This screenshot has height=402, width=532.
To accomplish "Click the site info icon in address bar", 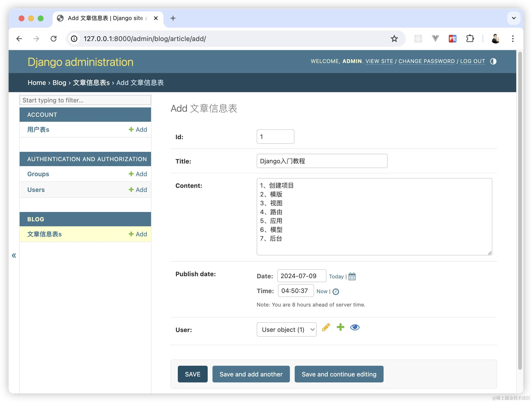I will pos(74,39).
